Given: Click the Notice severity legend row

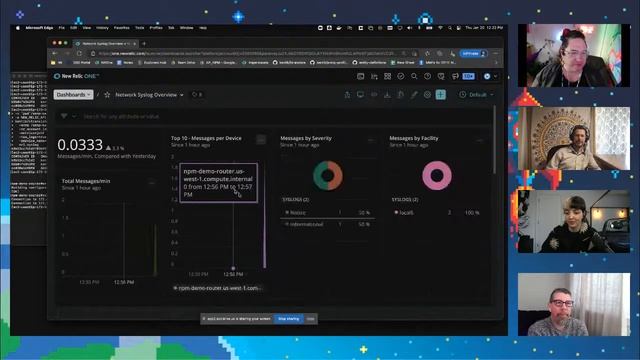Looking at the screenshot, I should 327,213.
